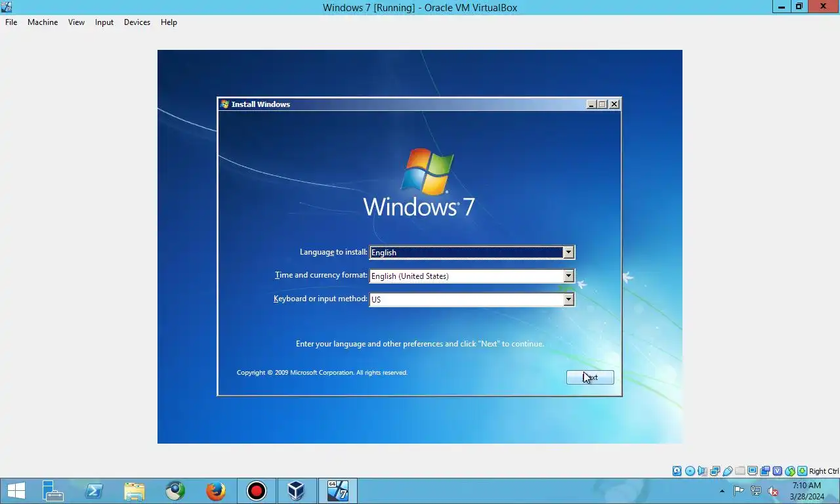
Task: Launch Firefox from the taskbar
Action: (215, 491)
